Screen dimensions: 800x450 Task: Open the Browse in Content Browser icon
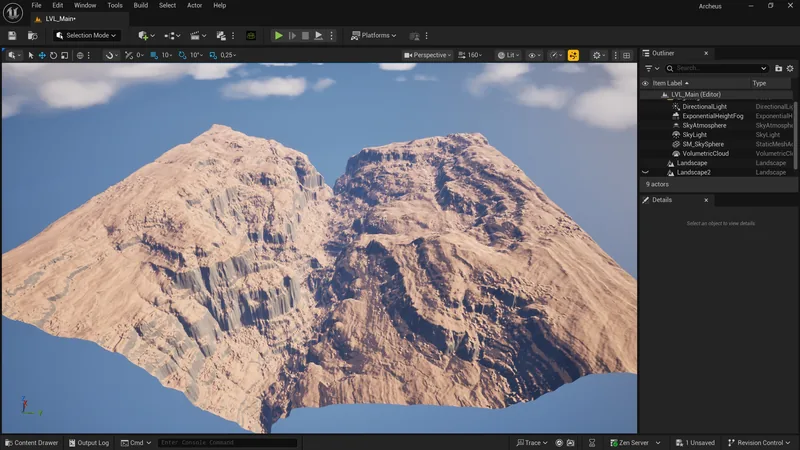pyautogui.click(x=32, y=36)
